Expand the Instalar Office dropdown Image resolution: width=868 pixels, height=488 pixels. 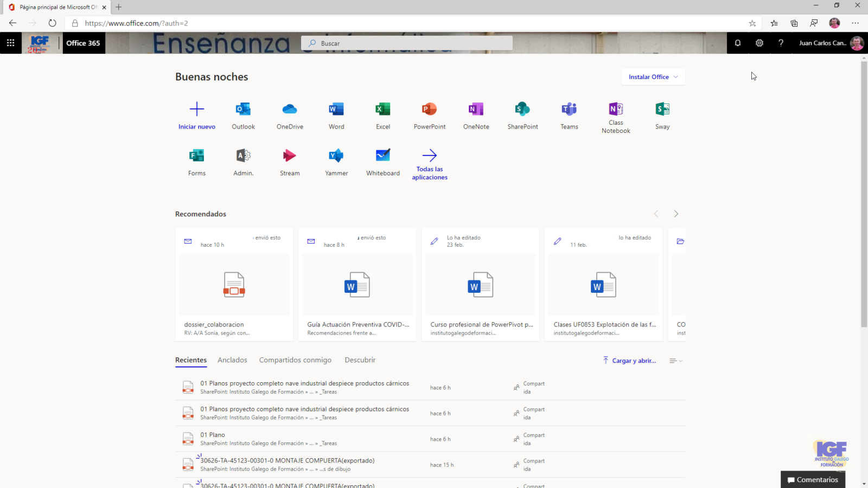[653, 77]
